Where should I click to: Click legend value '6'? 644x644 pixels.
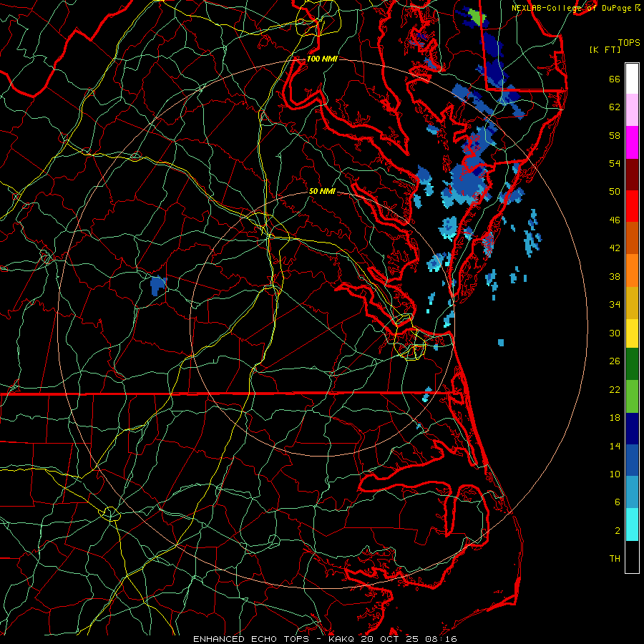coord(618,502)
